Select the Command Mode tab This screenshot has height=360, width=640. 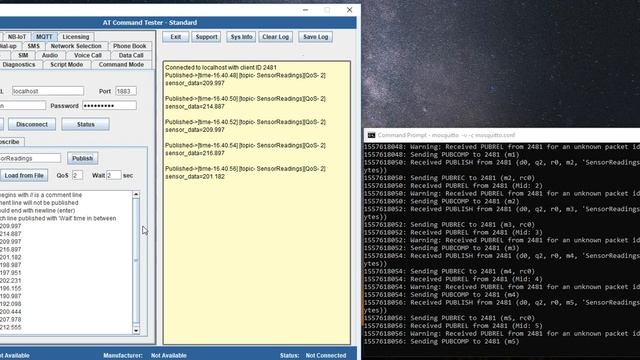(121, 64)
